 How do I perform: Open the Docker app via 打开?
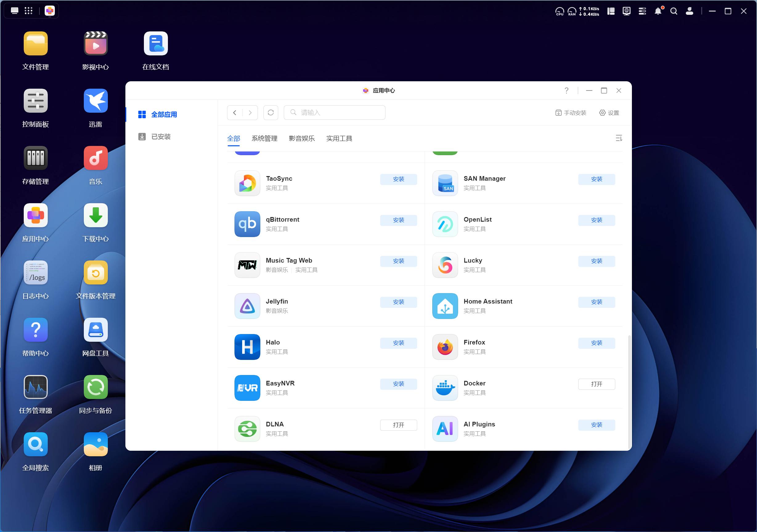[596, 384]
